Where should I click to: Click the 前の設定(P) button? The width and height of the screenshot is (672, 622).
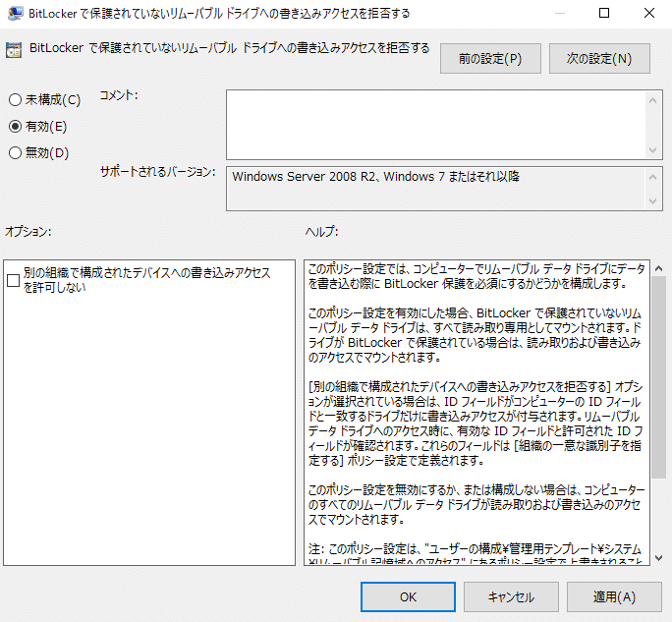click(x=490, y=58)
